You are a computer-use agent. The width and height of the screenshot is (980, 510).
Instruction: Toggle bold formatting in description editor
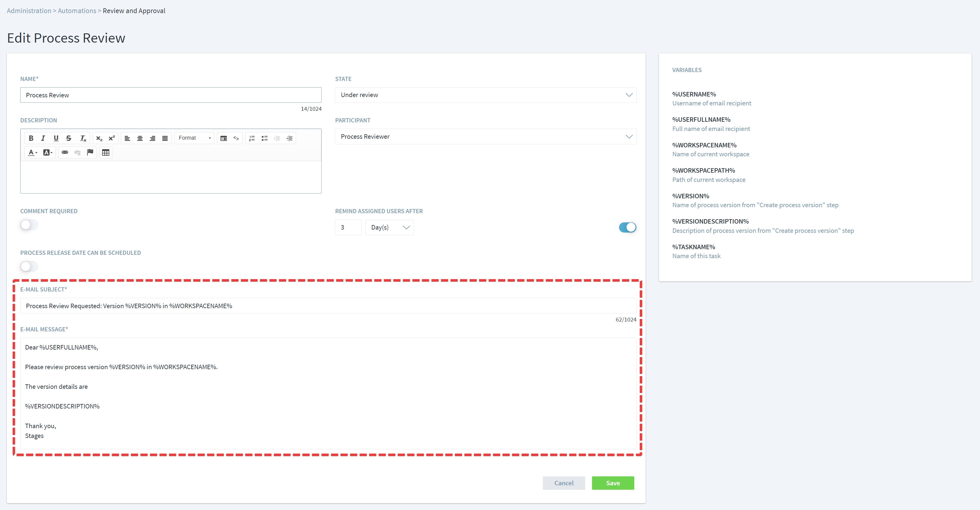[x=31, y=138]
